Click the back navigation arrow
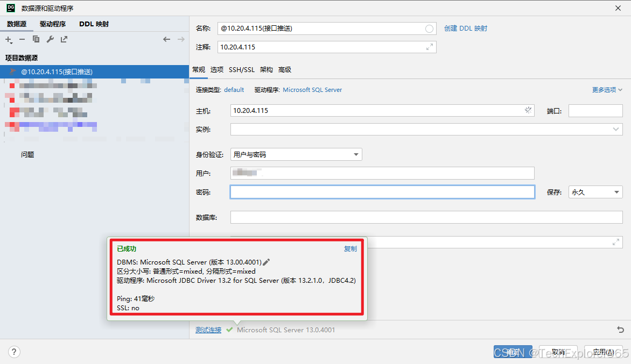631x364 pixels. (x=167, y=39)
